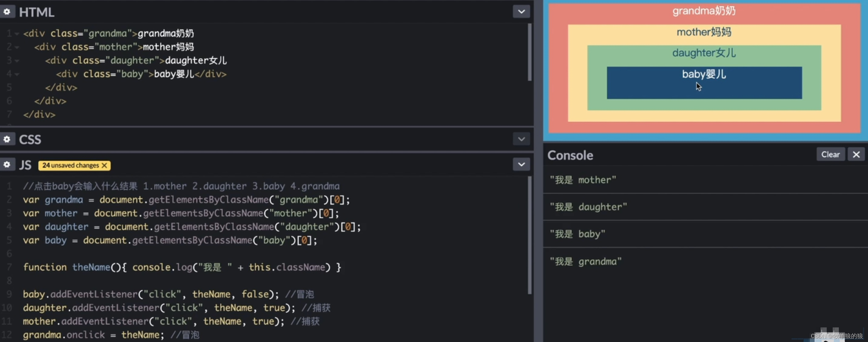Click the mother妈妈 yellow box label
The image size is (868, 342).
tap(704, 32)
